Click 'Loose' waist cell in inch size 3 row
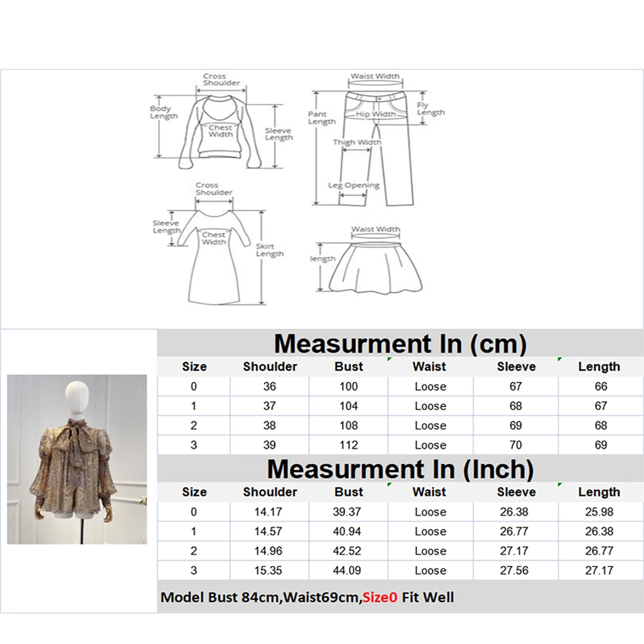The width and height of the screenshot is (644, 644). click(431, 570)
